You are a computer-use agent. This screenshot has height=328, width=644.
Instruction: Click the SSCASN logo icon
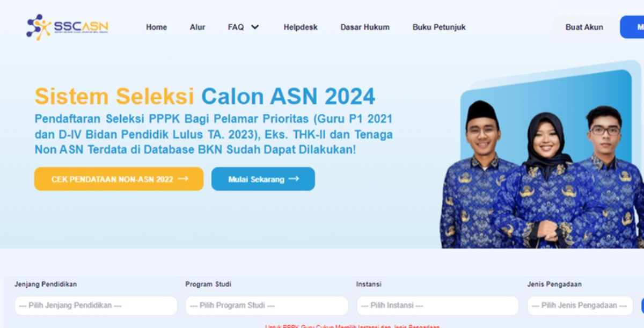38,27
